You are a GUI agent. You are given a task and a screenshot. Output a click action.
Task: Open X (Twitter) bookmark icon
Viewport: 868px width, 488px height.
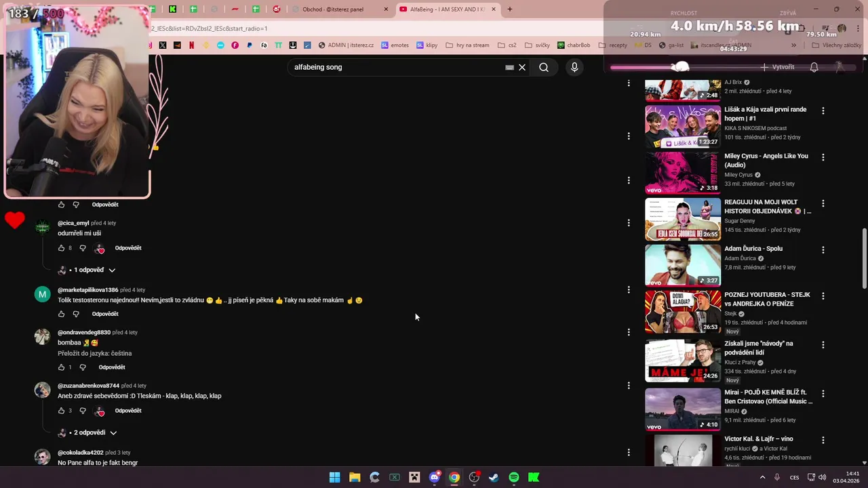click(x=163, y=45)
